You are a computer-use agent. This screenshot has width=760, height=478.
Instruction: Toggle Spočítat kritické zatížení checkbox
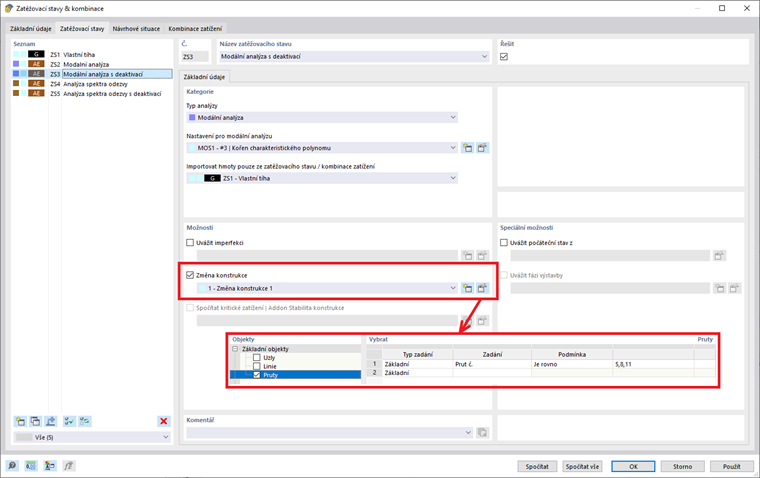pyautogui.click(x=190, y=307)
